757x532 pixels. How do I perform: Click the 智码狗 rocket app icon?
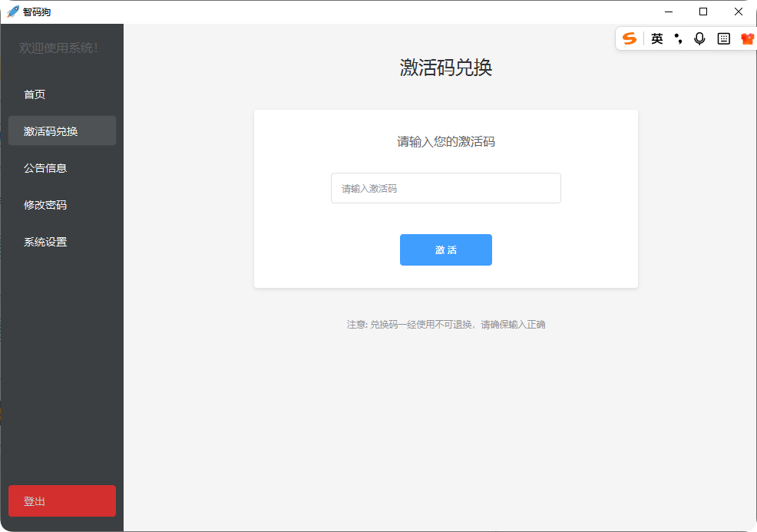coord(13,12)
